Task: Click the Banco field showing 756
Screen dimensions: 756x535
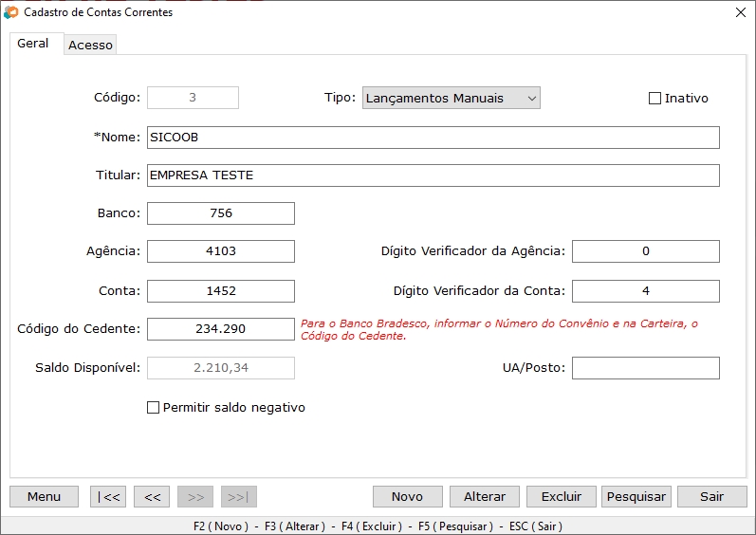Action: (221, 213)
